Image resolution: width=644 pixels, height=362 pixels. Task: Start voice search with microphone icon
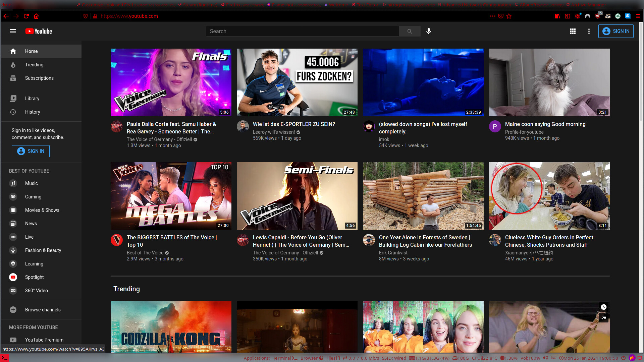[429, 31]
